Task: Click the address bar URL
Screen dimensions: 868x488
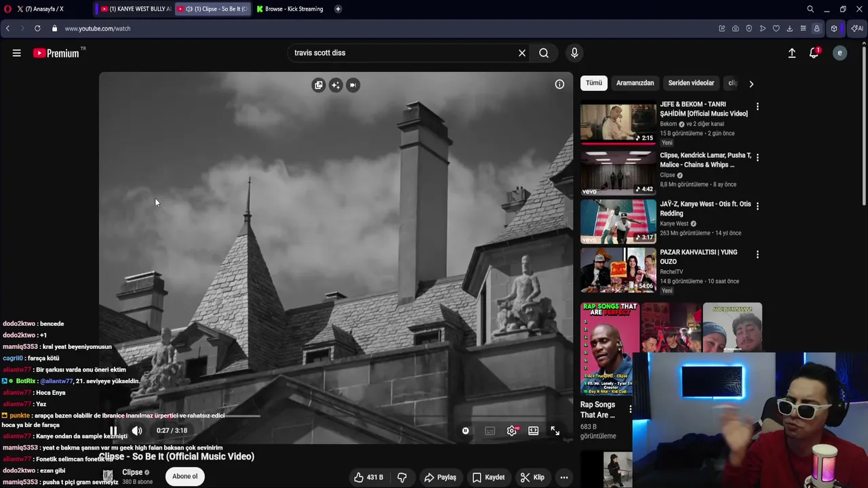Action: coord(98,28)
